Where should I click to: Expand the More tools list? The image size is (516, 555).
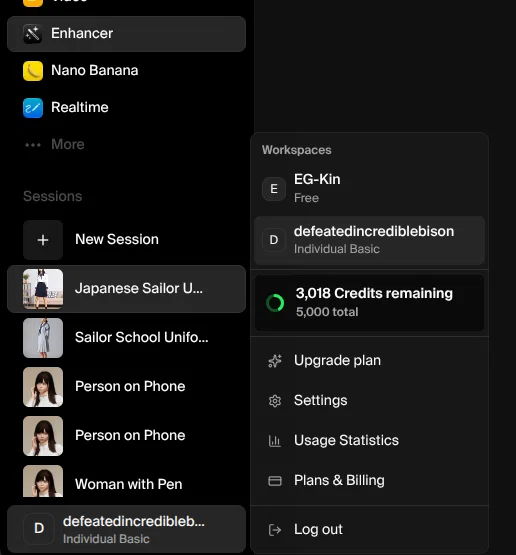coord(126,144)
